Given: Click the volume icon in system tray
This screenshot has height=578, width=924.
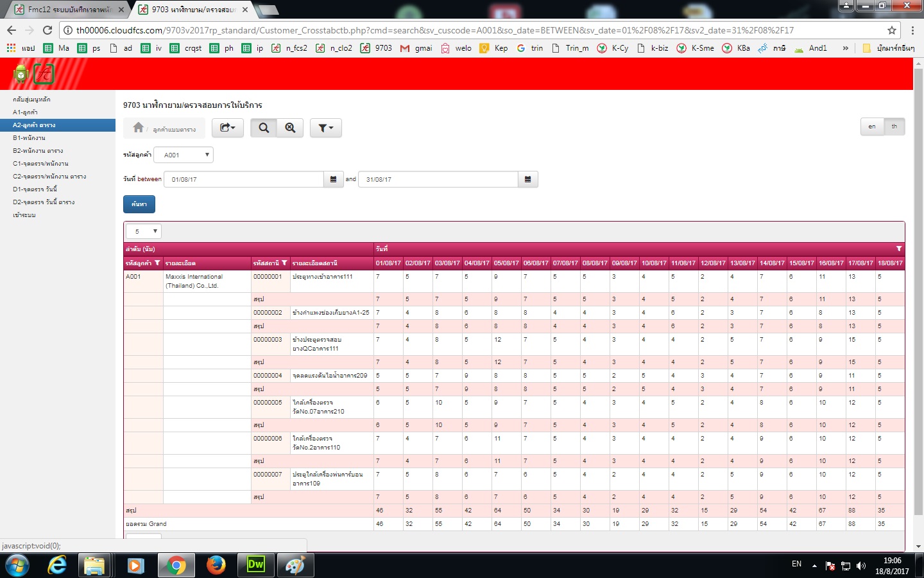Looking at the screenshot, I should tap(861, 566).
